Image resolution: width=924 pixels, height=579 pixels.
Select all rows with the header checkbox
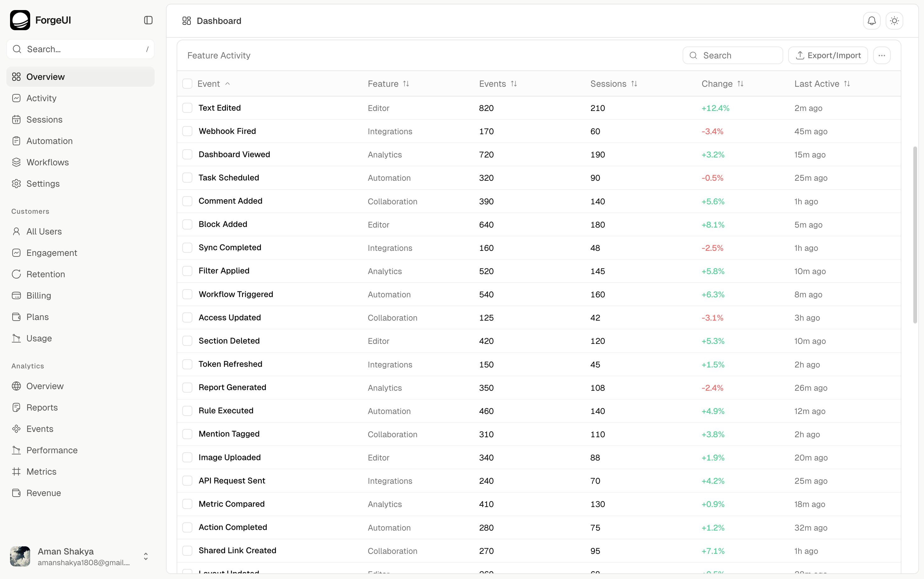pyautogui.click(x=187, y=84)
